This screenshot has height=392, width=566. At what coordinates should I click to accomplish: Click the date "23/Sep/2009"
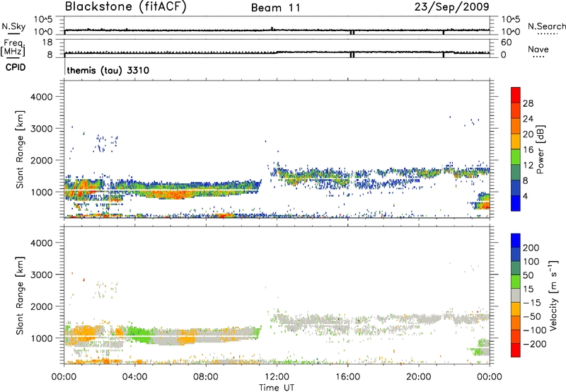tap(452, 6)
